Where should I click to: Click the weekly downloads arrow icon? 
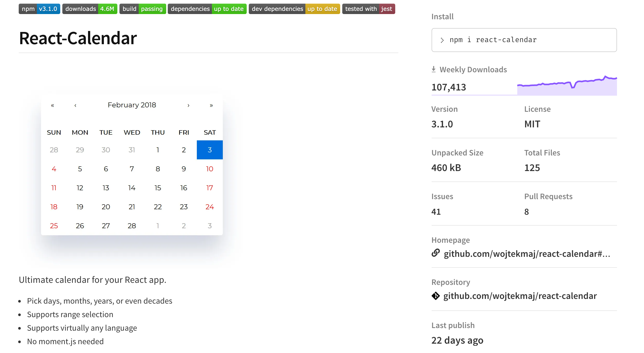434,69
